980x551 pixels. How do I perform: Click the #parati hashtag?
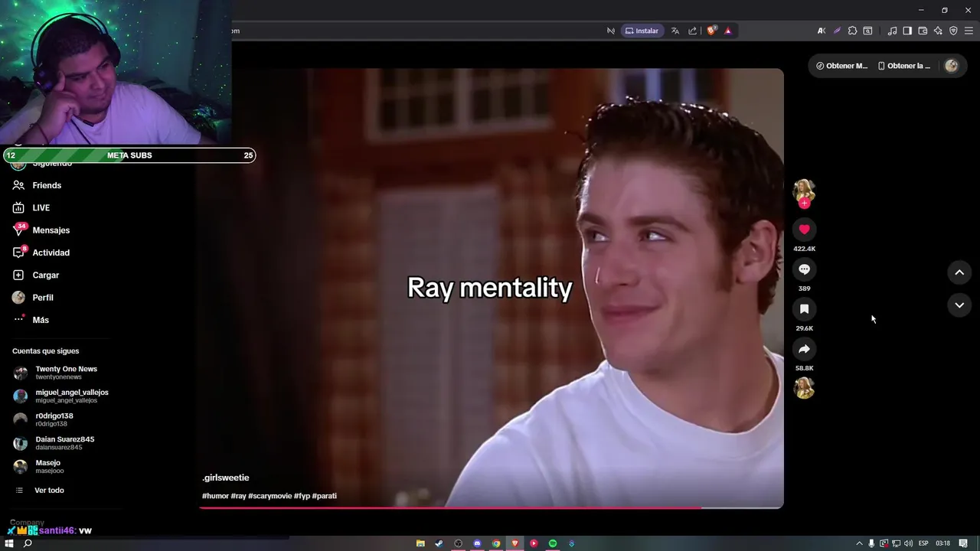tap(325, 496)
